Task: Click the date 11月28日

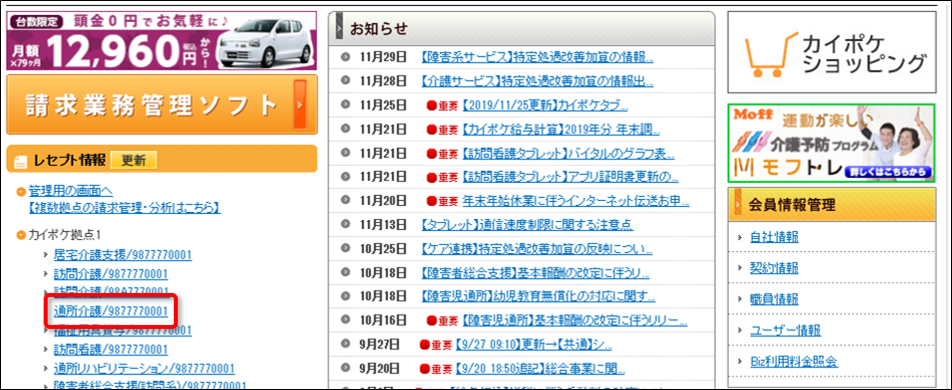Action: [x=382, y=81]
